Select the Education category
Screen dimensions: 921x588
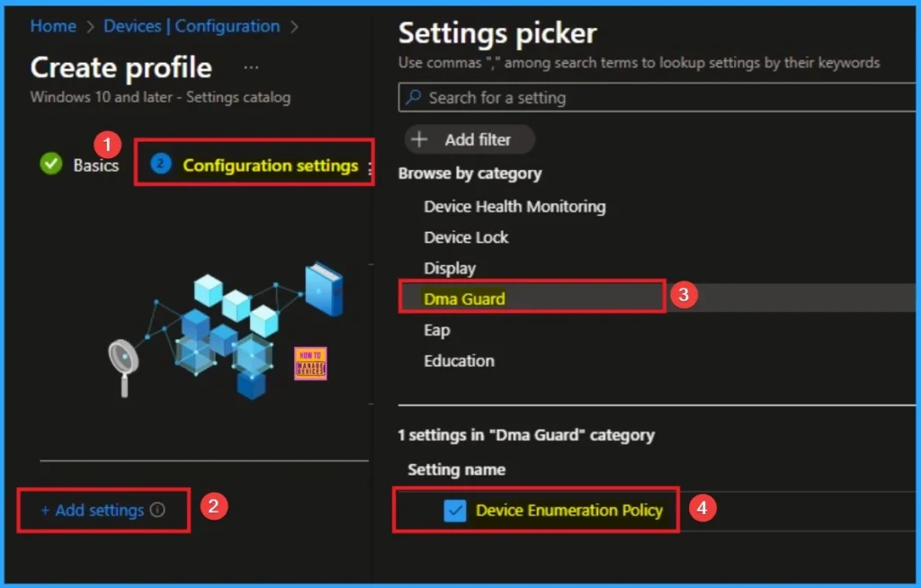point(459,361)
